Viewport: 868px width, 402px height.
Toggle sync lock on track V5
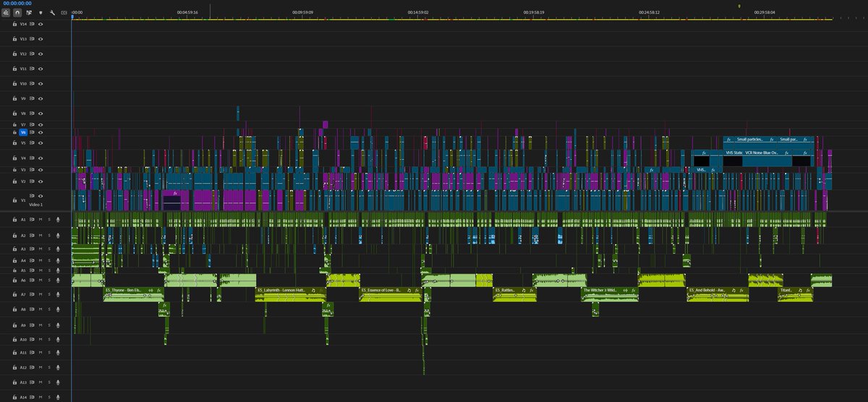coord(33,143)
